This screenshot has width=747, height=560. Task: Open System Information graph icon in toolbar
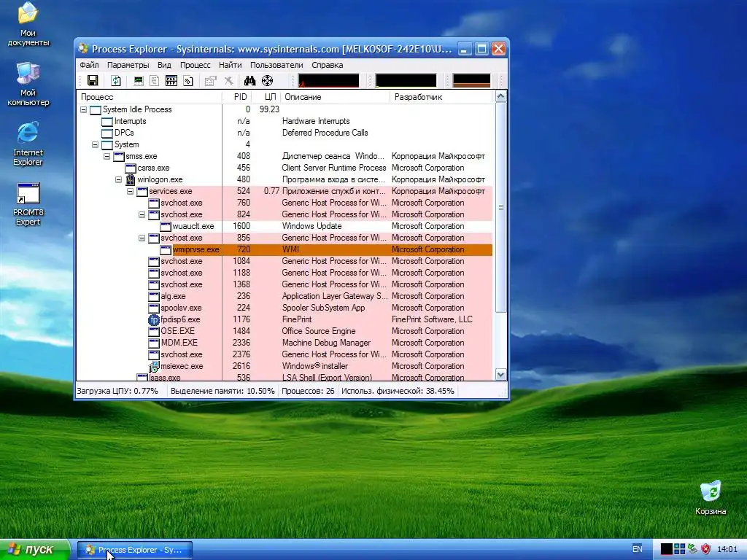139,80
